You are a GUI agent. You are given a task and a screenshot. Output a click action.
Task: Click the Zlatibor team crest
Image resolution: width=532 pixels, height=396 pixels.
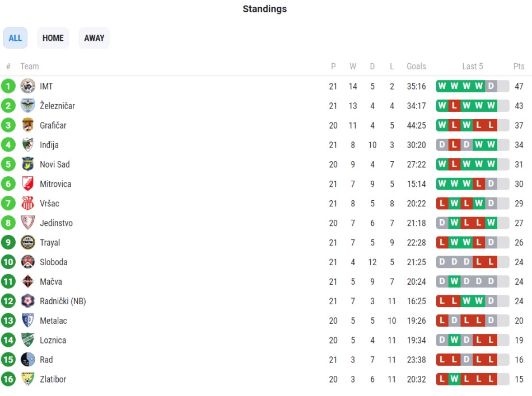point(28,379)
